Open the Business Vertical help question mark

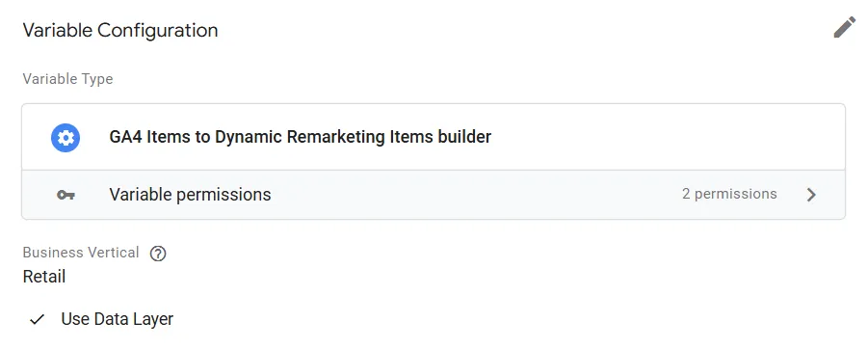click(158, 254)
